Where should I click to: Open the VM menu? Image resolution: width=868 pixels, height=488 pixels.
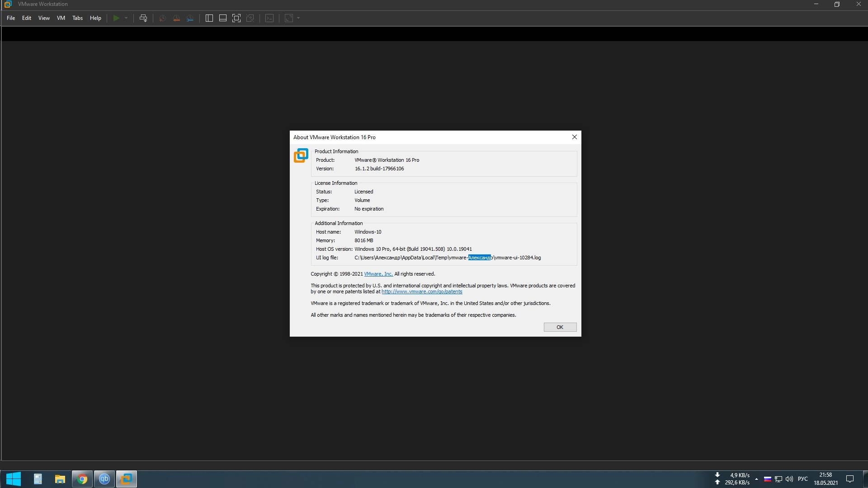coord(61,18)
